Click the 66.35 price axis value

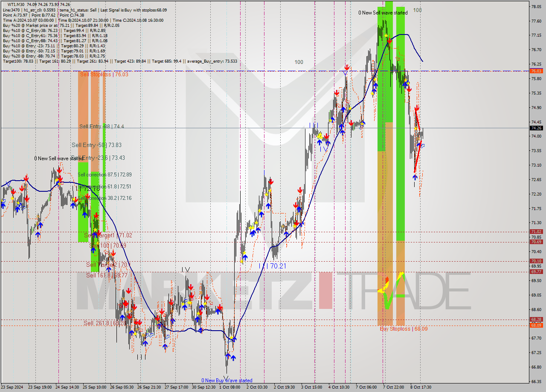536,381
